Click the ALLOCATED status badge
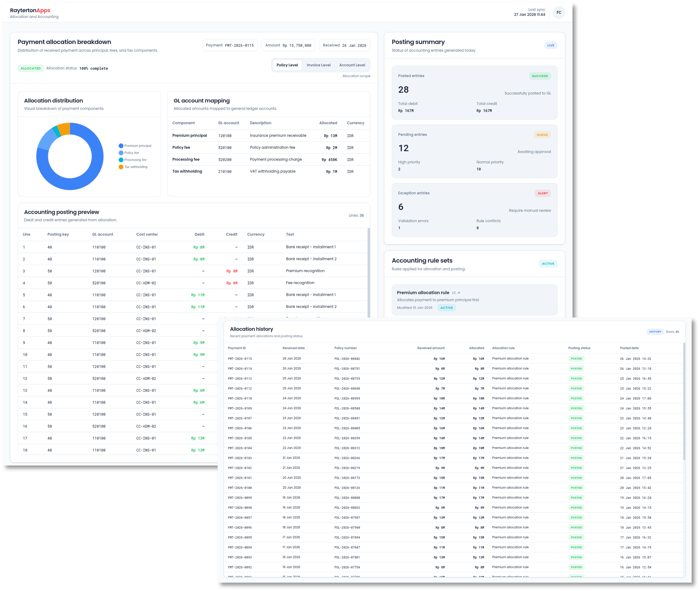The height and width of the screenshot is (591, 700). coord(31,68)
